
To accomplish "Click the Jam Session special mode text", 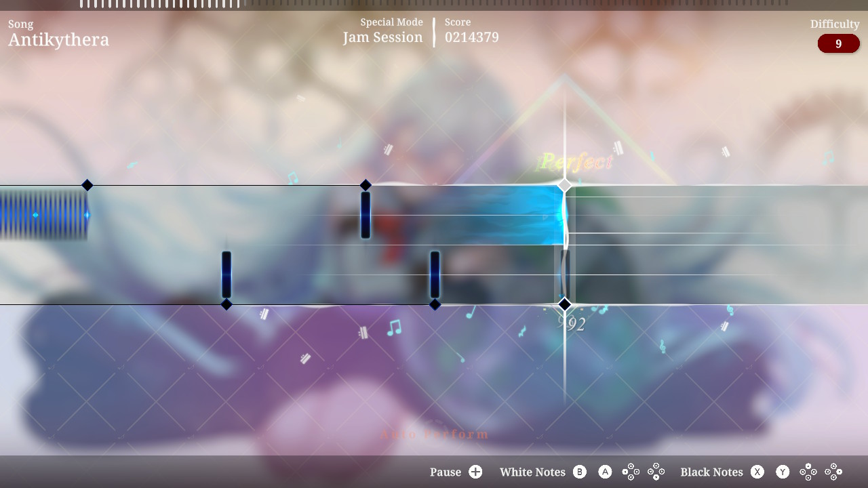I will point(382,37).
